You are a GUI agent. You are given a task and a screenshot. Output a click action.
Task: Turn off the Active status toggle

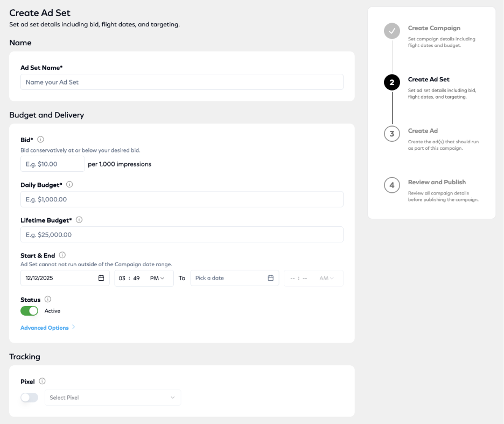coord(30,311)
